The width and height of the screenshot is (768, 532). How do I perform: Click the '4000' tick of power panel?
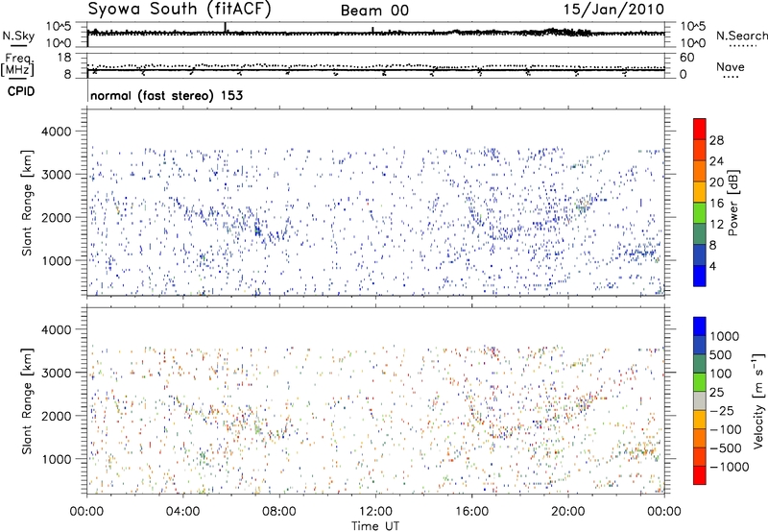pos(56,132)
